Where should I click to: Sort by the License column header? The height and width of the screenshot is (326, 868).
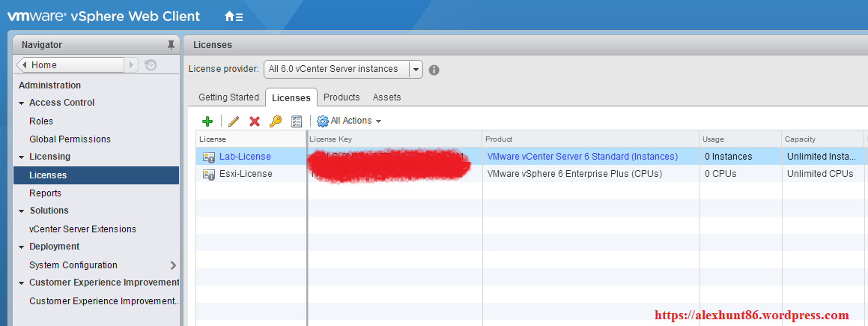coord(252,139)
